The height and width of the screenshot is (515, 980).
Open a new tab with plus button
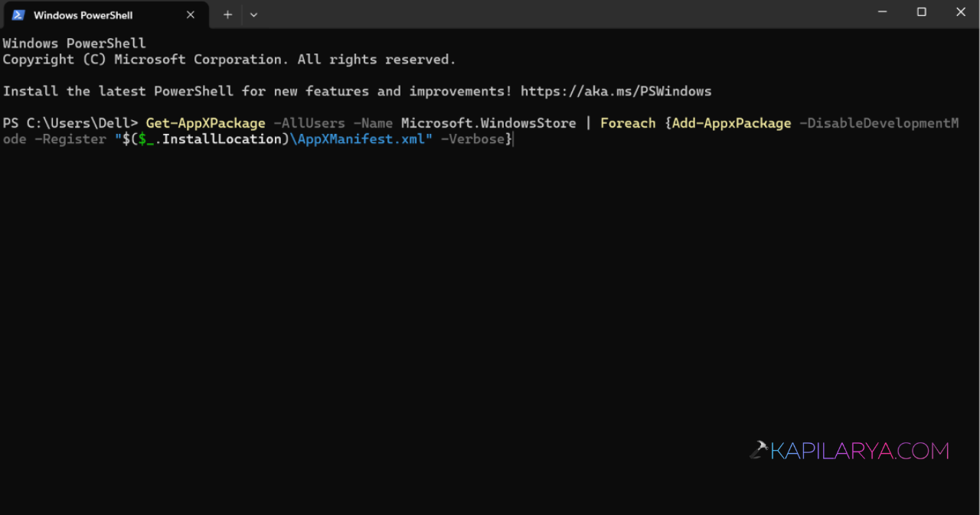(227, 15)
